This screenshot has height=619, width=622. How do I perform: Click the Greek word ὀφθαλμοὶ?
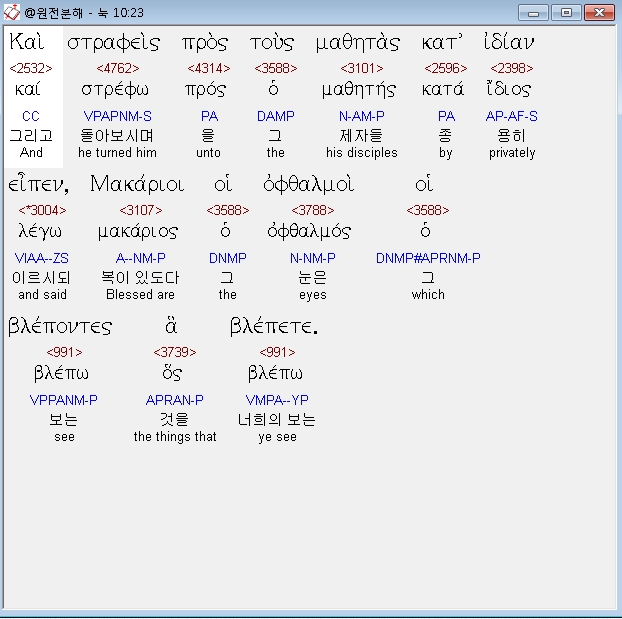pyautogui.click(x=308, y=185)
